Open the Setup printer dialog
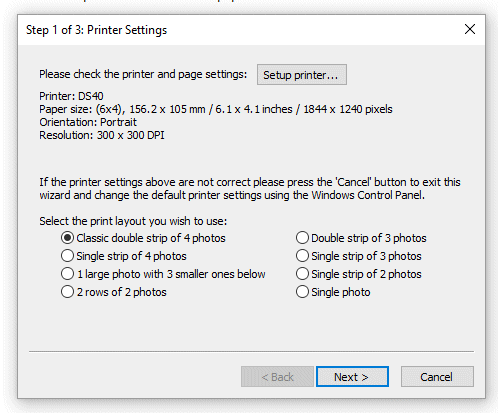The height and width of the screenshot is (413, 498). pos(302,75)
